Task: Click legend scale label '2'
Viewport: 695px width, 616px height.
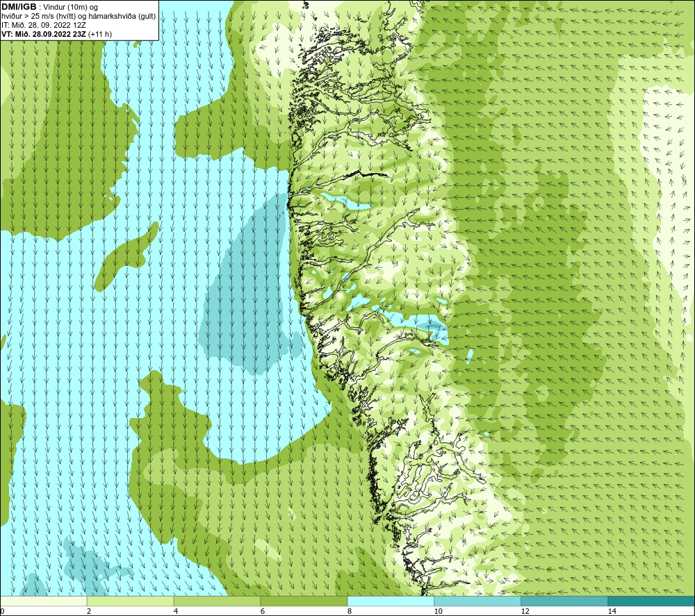Action: point(89,611)
